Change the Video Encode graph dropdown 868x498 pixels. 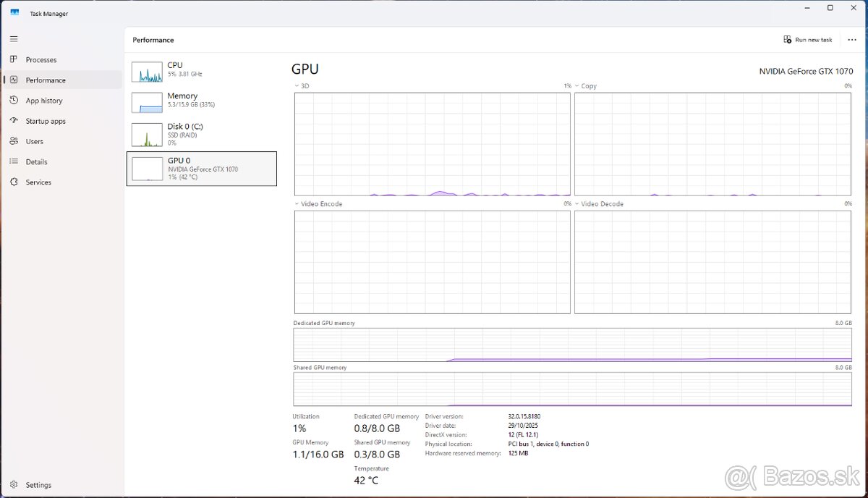tap(297, 204)
